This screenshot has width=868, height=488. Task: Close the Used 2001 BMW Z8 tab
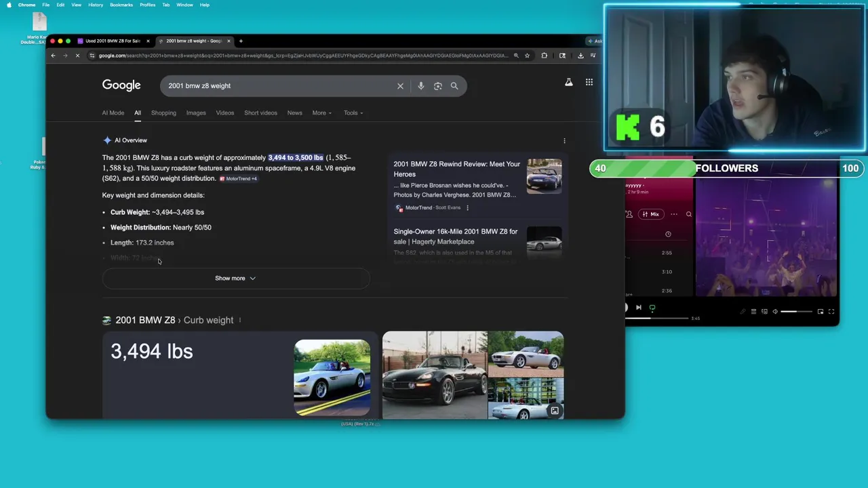click(x=148, y=41)
